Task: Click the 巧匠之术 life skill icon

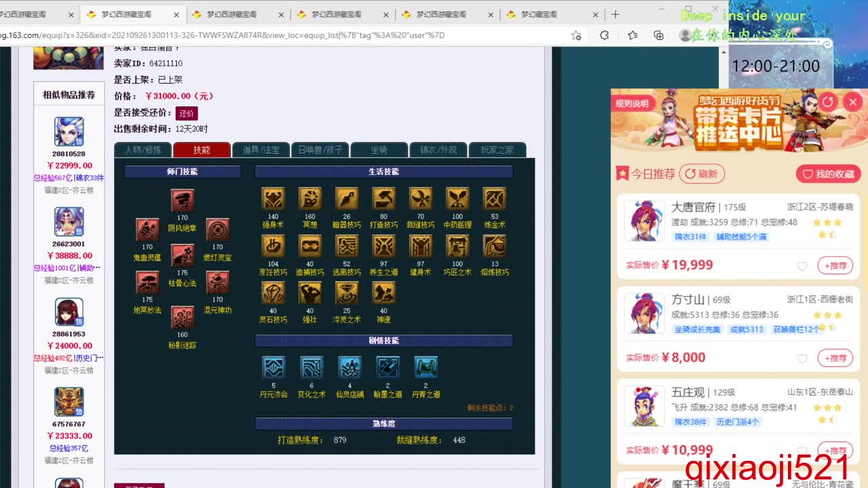Action: tap(457, 247)
